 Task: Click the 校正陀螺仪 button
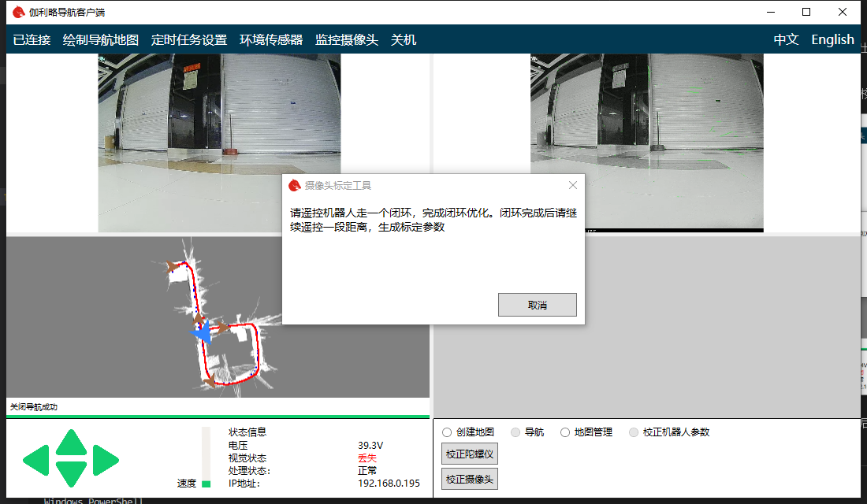[x=470, y=454]
